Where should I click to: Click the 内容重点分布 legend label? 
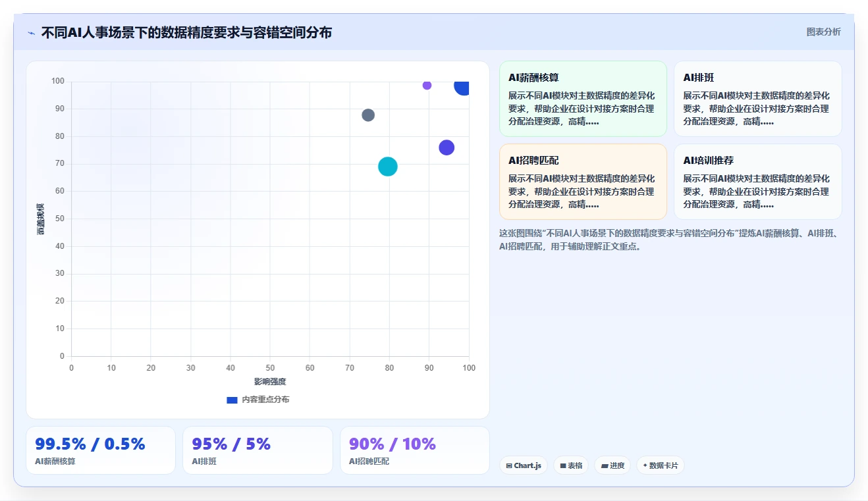tap(265, 400)
